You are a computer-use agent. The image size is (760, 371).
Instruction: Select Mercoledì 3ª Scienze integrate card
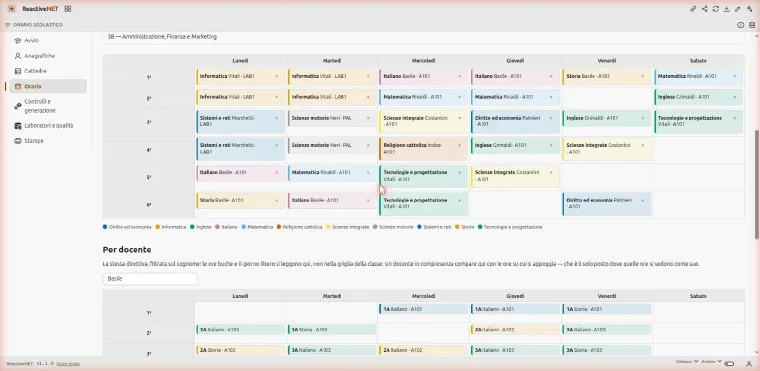tap(423, 121)
